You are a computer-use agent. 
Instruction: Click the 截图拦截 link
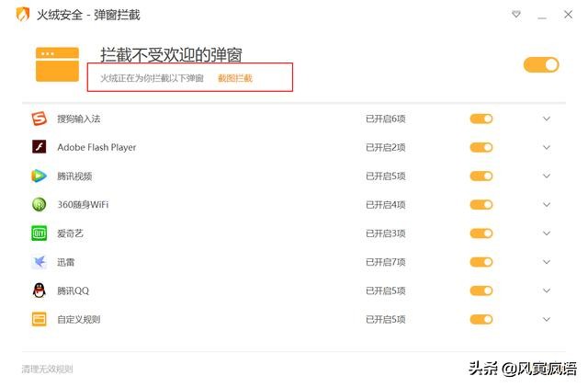tap(235, 78)
